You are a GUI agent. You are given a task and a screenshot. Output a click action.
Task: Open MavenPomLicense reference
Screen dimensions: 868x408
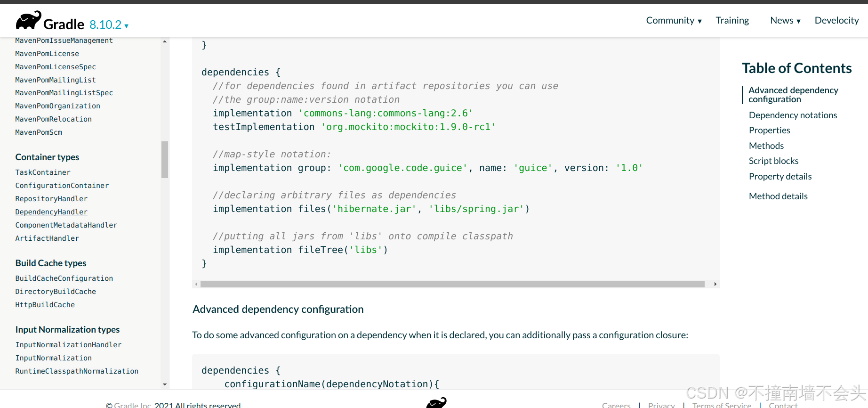[x=47, y=54]
